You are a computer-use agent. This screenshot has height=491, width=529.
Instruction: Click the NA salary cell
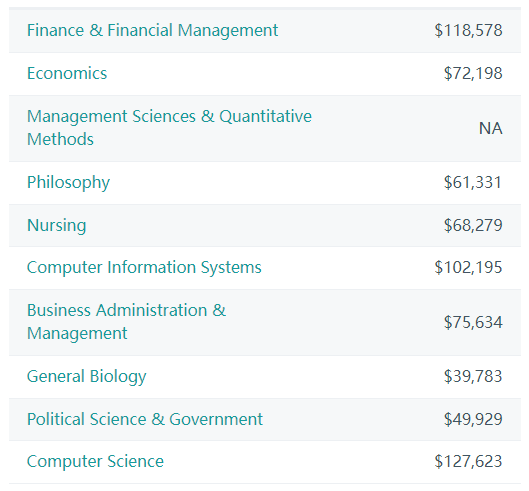click(491, 128)
